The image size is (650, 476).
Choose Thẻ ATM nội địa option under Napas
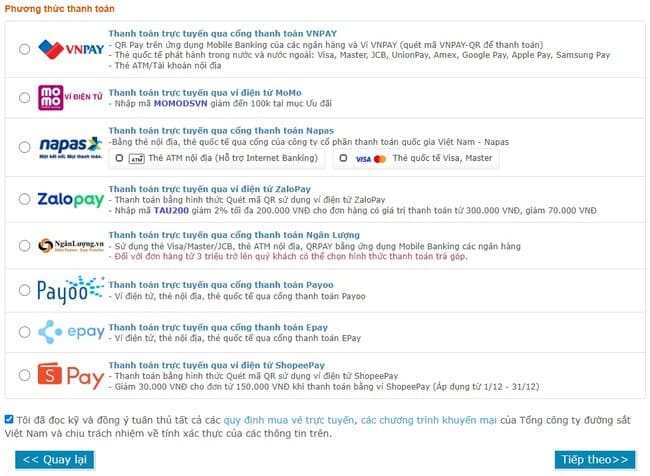[x=119, y=158]
